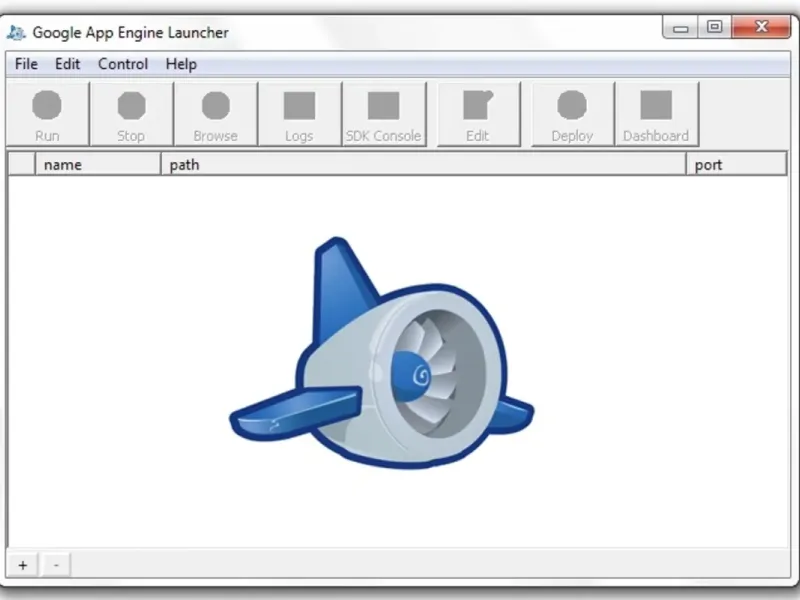800x600 pixels.
Task: Add an application with the plus button
Action: [x=22, y=565]
